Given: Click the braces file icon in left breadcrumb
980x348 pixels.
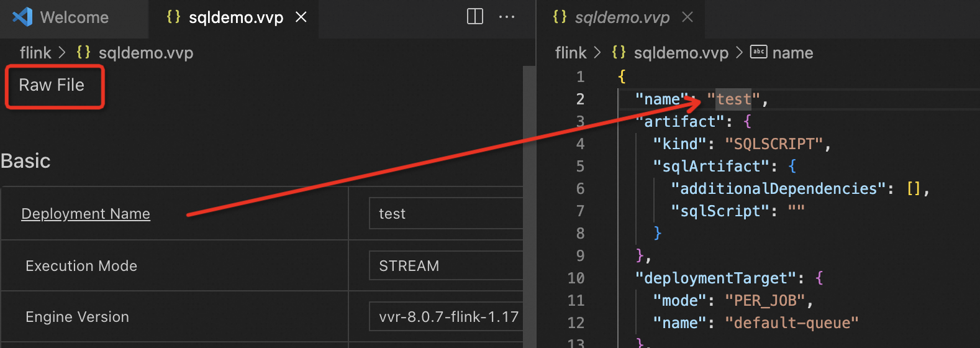Looking at the screenshot, I should pos(83,52).
